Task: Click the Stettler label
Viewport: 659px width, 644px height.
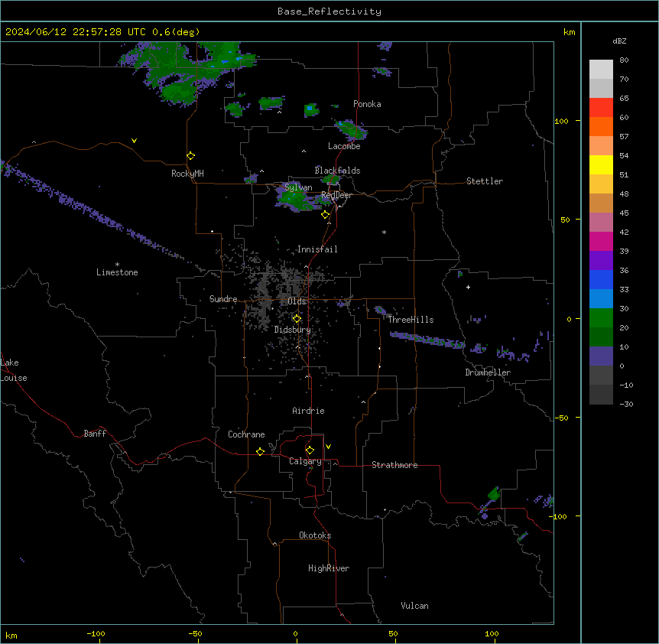Action: pyautogui.click(x=485, y=181)
